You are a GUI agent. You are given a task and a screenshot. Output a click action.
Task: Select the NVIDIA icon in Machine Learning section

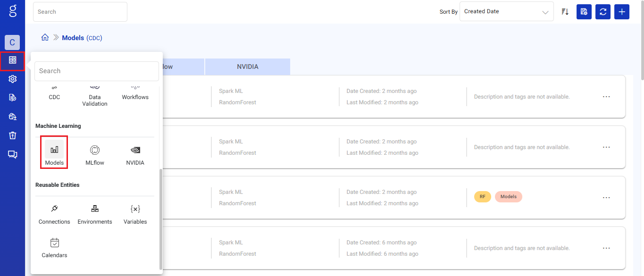tap(135, 152)
